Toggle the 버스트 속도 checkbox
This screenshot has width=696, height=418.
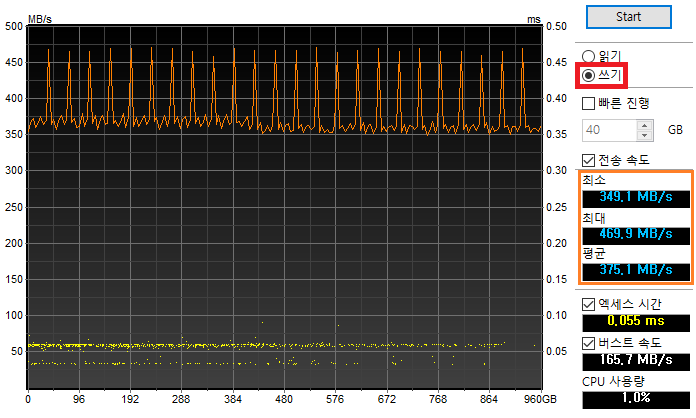click(x=588, y=343)
